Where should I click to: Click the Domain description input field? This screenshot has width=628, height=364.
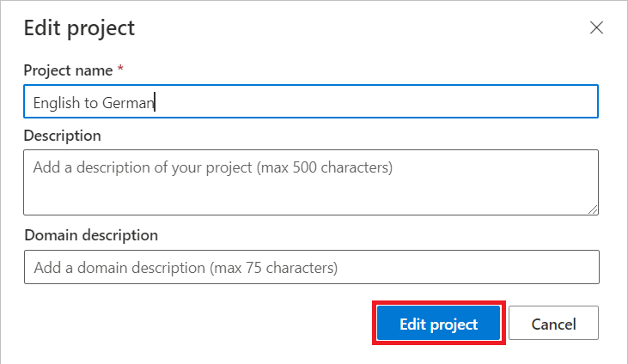tap(311, 267)
